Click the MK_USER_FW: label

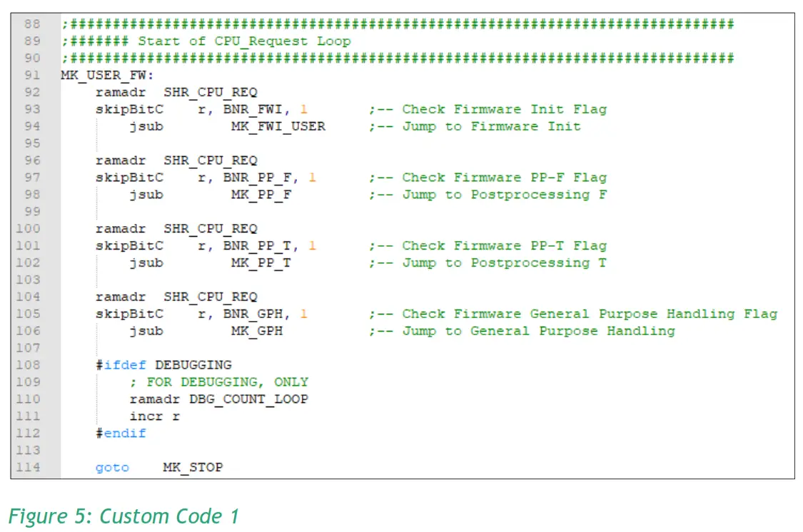pyautogui.click(x=107, y=76)
